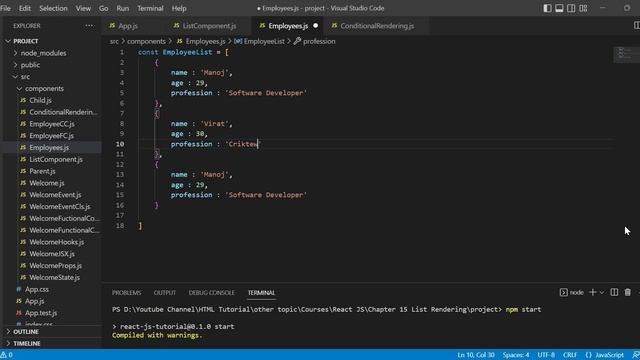Image resolution: width=640 pixels, height=360 pixels.
Task: Split editor right icon
Action: [x=636, y=26]
